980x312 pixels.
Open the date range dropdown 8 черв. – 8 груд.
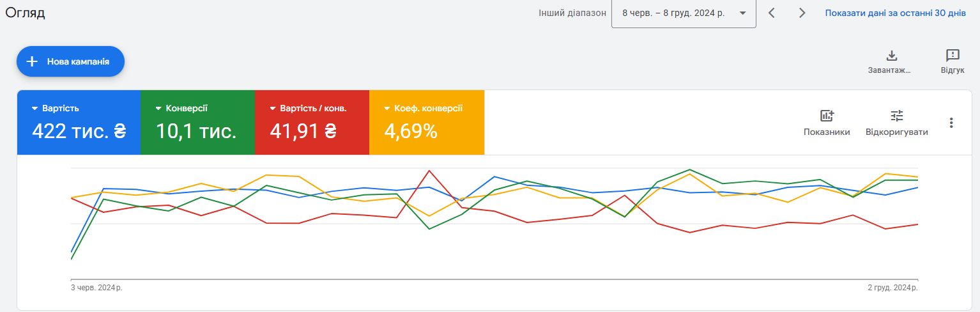pos(684,13)
